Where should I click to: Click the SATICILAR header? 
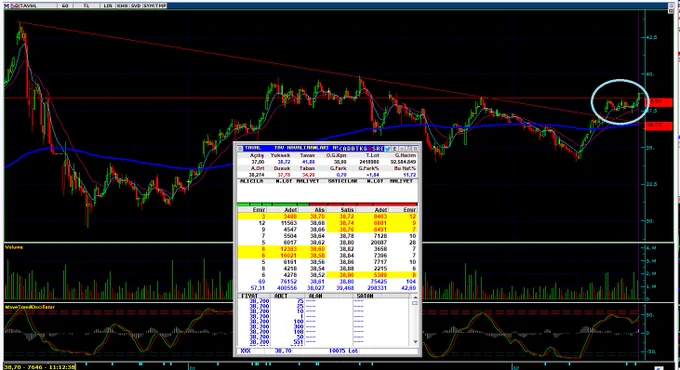[x=343, y=181]
